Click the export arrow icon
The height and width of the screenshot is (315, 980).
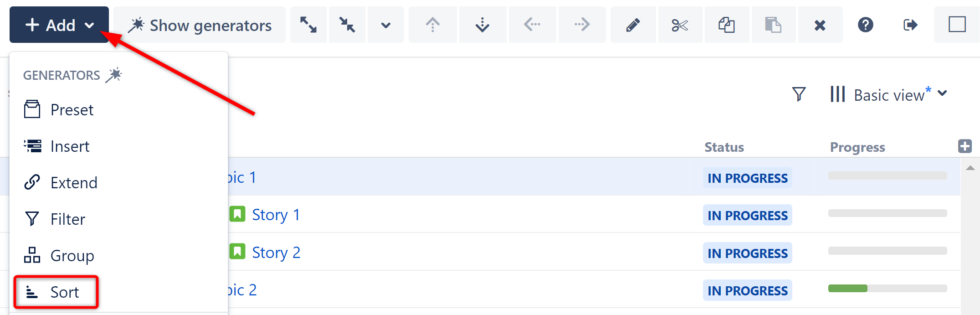(910, 25)
